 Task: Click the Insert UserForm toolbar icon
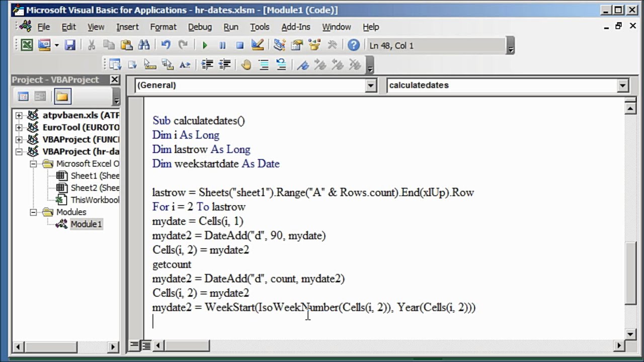tap(44, 45)
